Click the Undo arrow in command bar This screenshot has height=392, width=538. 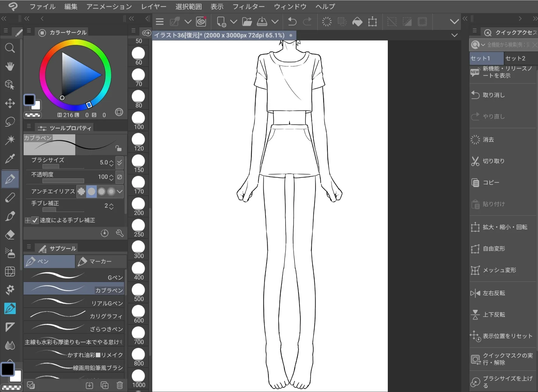[x=292, y=22]
